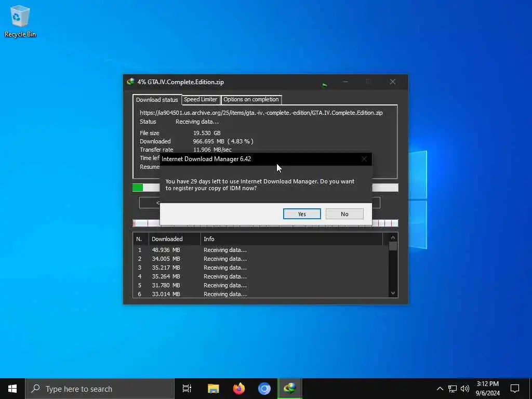Screen dimensions: 532x399
Task: Launch Chromium browser from the taskbar
Action: [x=264, y=389]
